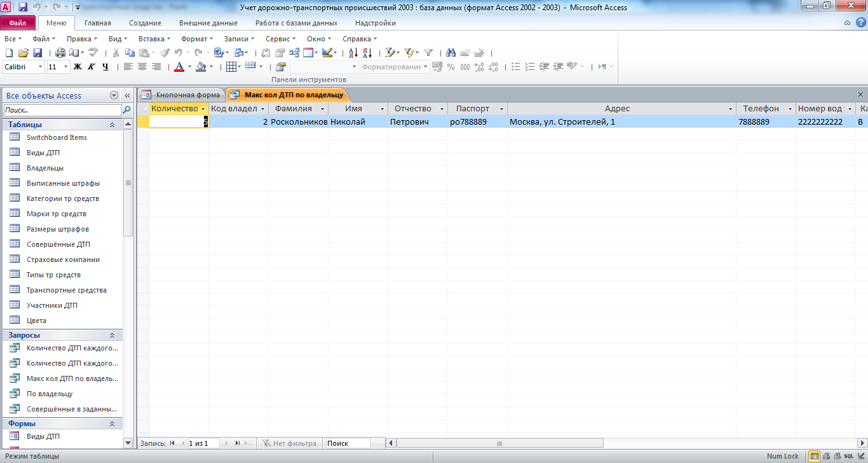Click the 'Роскольников' surname cell

(x=299, y=121)
